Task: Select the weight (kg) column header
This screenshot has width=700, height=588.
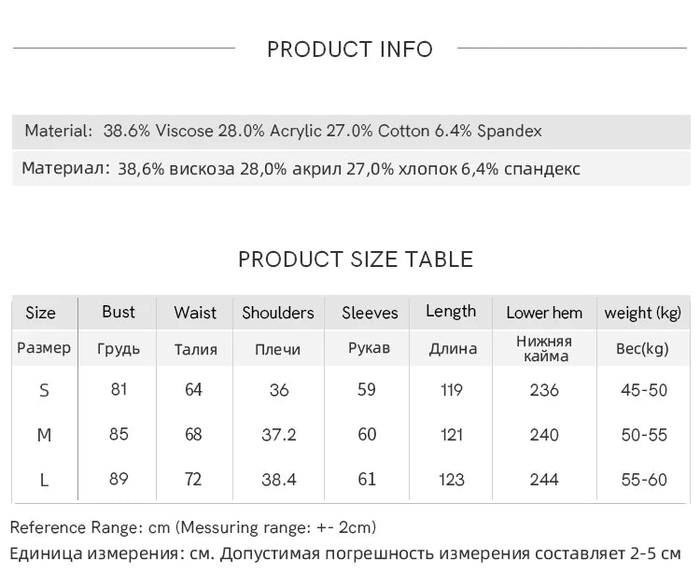Action: (643, 313)
